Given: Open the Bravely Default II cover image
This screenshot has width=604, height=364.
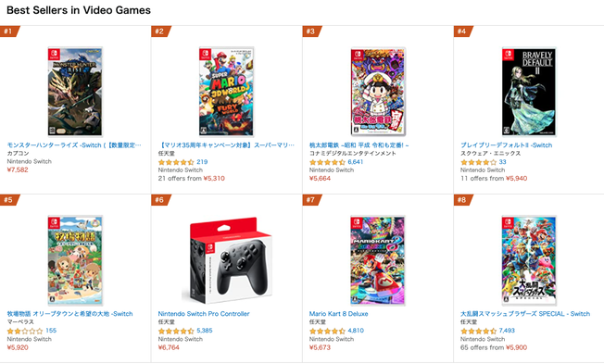Looking at the screenshot, I should pyautogui.click(x=529, y=92).
